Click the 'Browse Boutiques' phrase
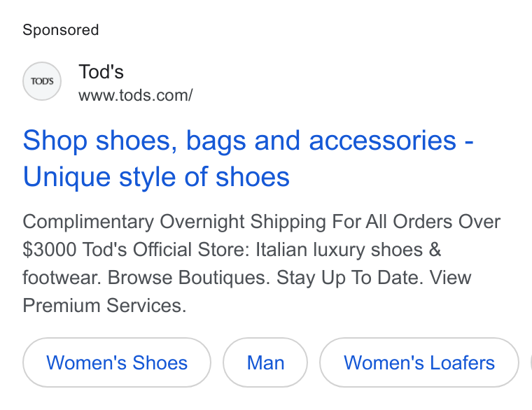This screenshot has width=532, height=410. (188, 278)
